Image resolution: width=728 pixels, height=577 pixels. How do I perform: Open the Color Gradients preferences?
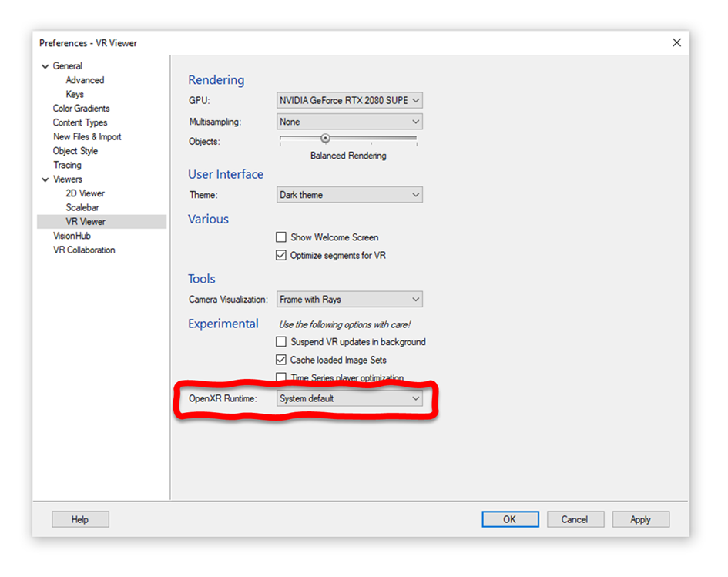80,108
